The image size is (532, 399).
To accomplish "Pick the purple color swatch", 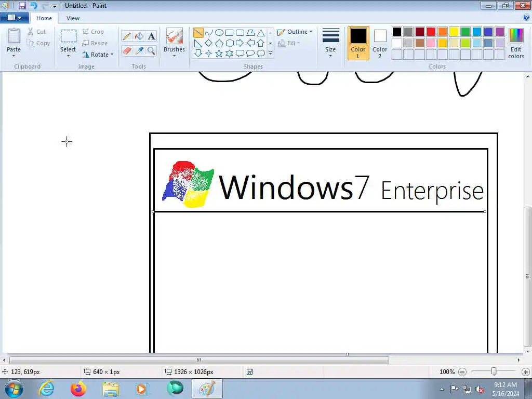I will 500,32.
